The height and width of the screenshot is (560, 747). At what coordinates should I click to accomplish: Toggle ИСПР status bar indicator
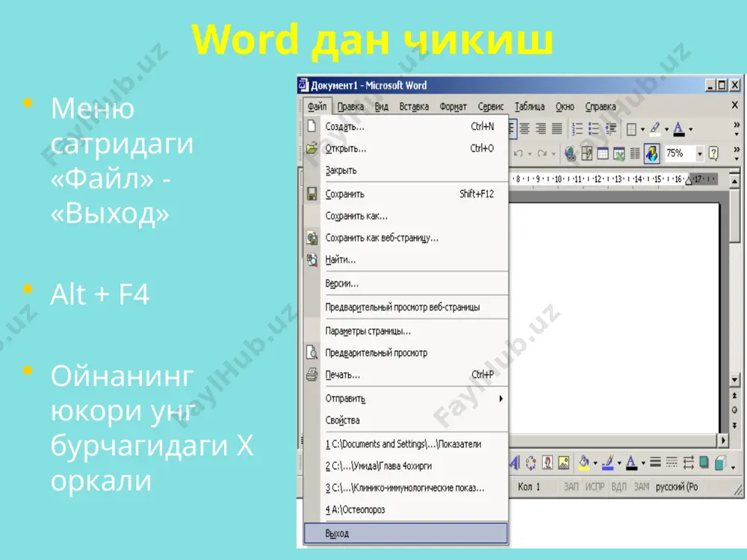tap(595, 487)
